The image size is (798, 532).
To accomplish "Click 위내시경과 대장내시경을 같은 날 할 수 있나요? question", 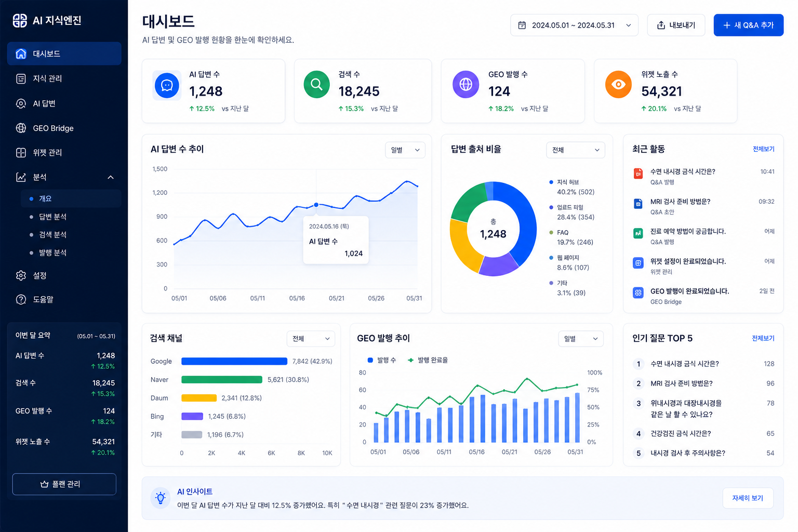I will coord(686,408).
